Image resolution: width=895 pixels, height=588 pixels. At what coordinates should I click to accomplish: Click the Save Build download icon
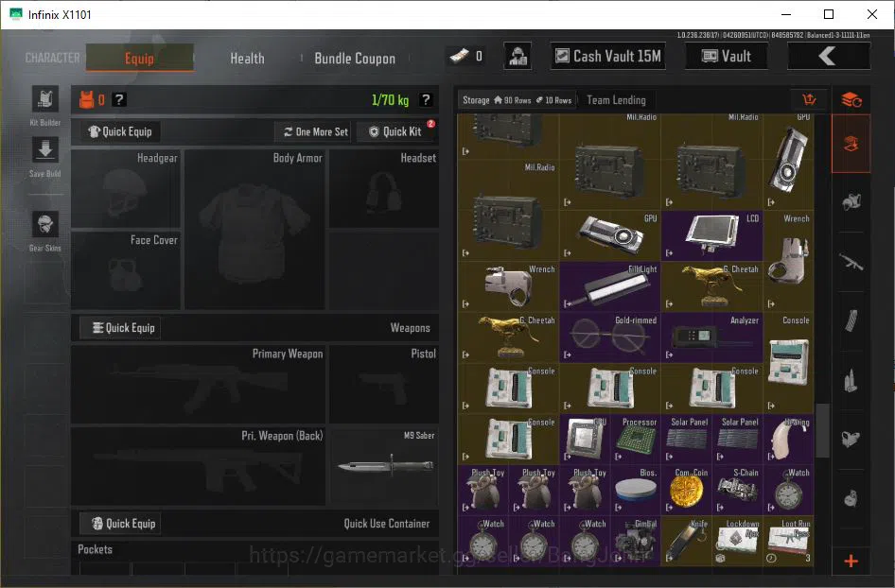point(45,150)
